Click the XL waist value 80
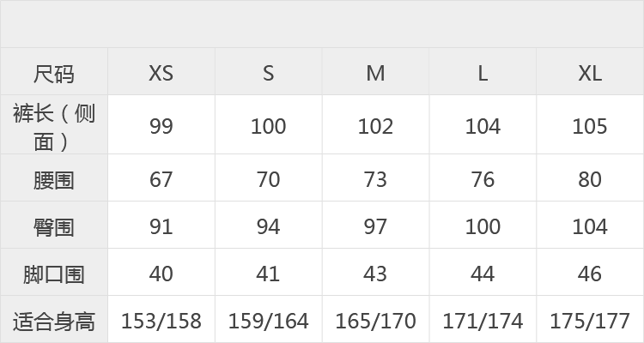The image size is (644, 343). pyautogui.click(x=590, y=178)
